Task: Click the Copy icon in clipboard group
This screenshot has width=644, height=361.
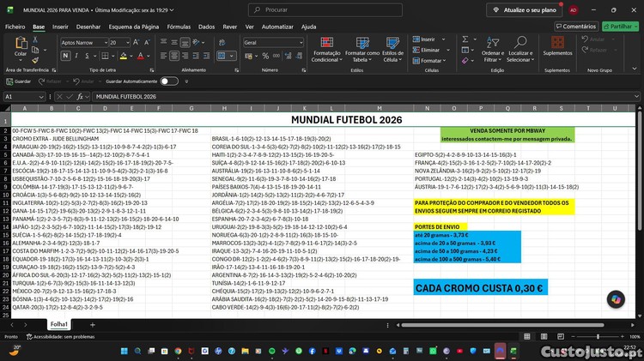Action: point(35,50)
